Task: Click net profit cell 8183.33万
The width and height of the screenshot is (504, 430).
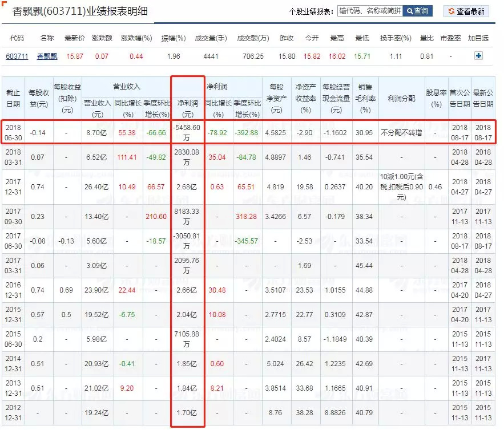Action: [187, 217]
